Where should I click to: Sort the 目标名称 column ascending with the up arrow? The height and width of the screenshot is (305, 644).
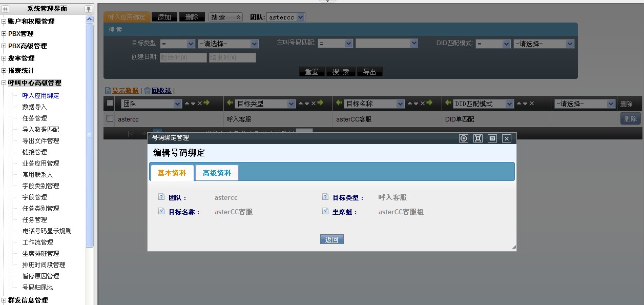pyautogui.click(x=409, y=104)
